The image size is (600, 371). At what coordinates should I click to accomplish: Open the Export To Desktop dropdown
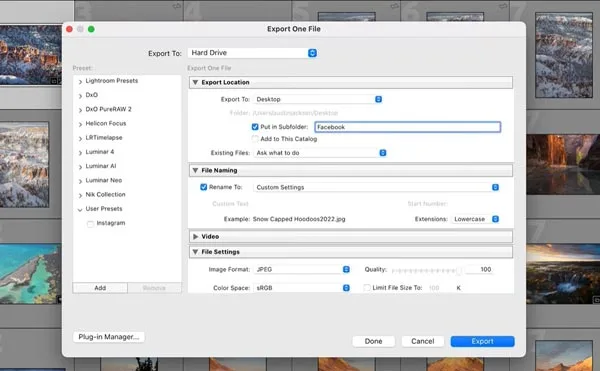318,99
